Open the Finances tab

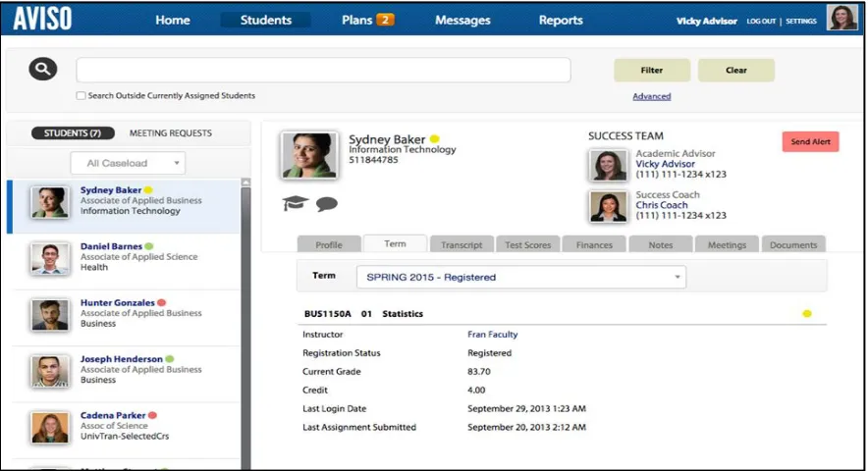[594, 244]
